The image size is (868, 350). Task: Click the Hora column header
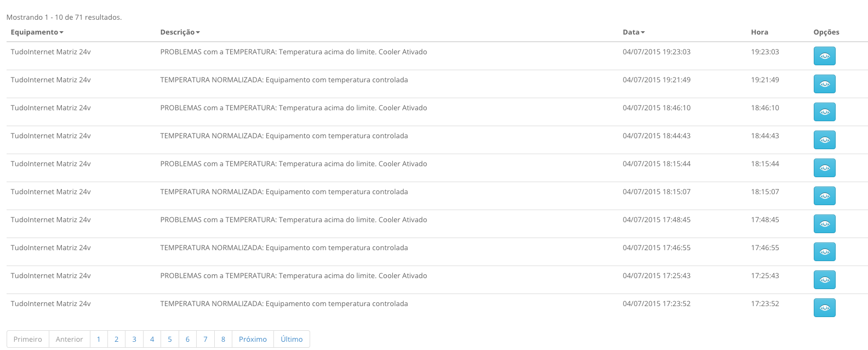(759, 32)
